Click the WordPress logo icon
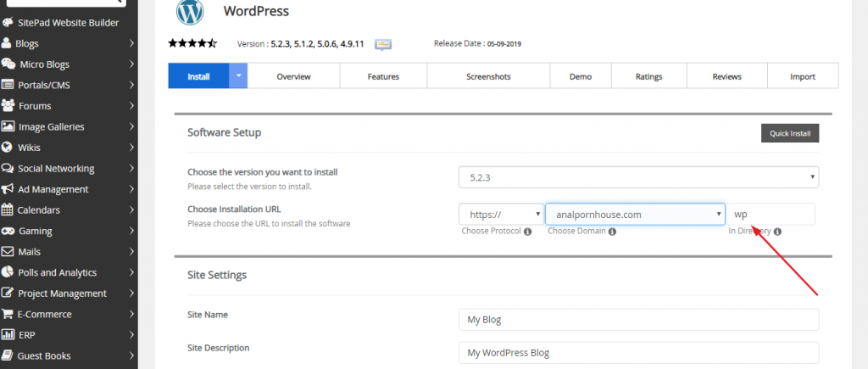This screenshot has width=868, height=369. [190, 12]
